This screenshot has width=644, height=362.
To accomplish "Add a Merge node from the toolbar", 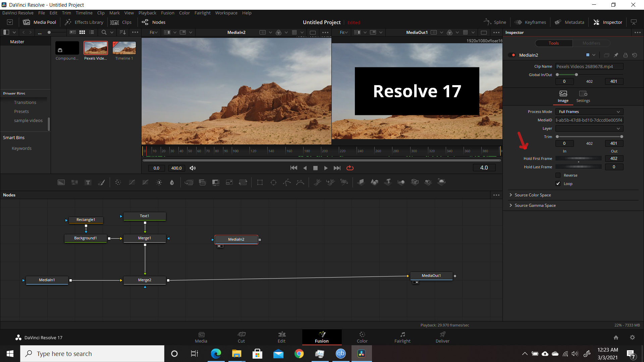I will click(189, 182).
